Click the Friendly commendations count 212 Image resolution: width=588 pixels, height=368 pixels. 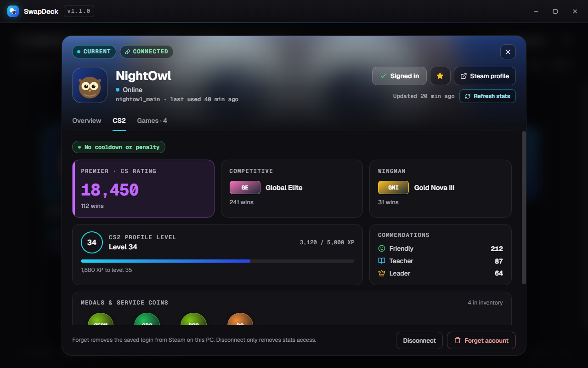[497, 248]
